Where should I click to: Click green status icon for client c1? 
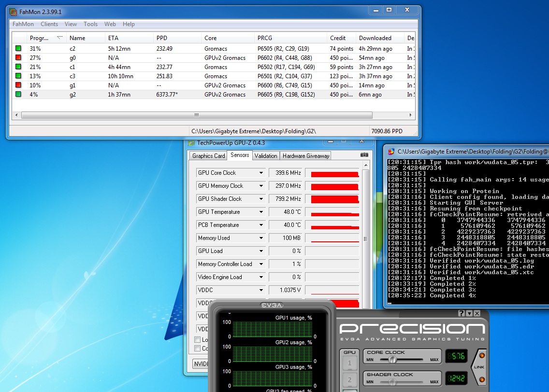point(18,67)
